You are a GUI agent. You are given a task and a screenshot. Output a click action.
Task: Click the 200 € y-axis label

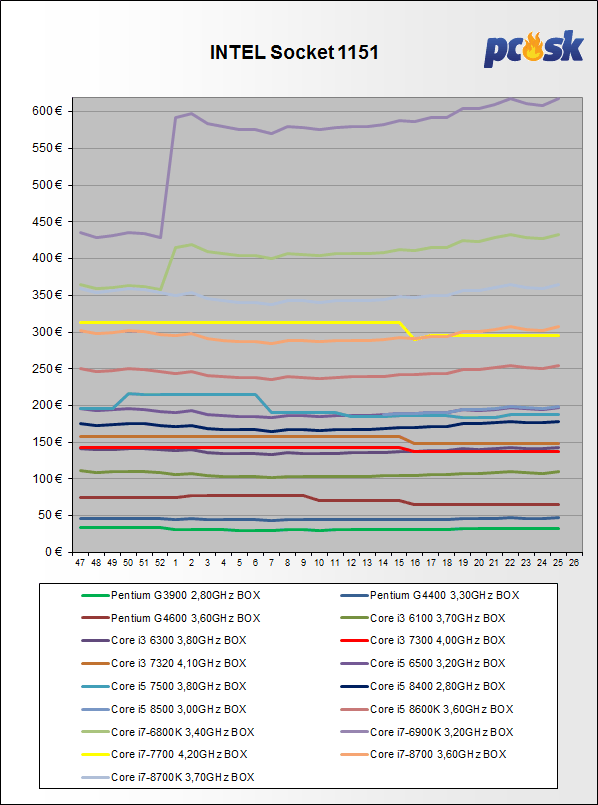pos(47,406)
